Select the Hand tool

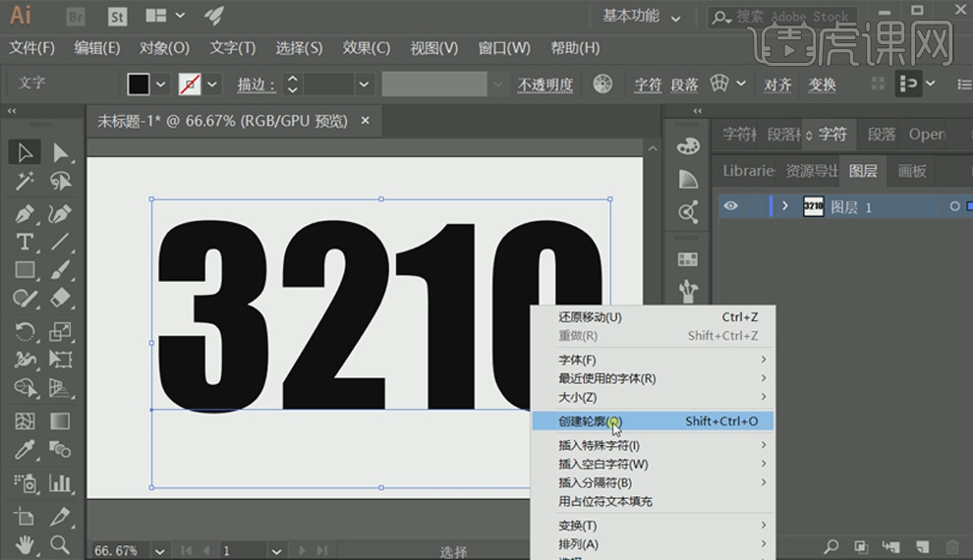coord(26,543)
